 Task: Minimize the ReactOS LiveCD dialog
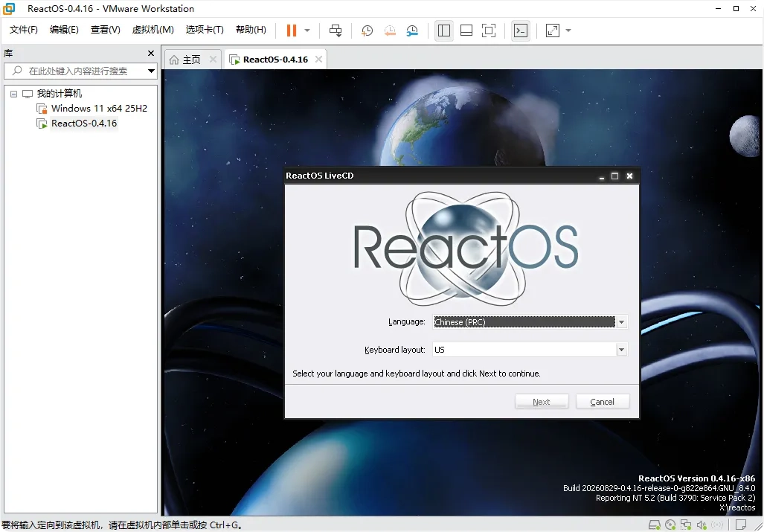(602, 176)
